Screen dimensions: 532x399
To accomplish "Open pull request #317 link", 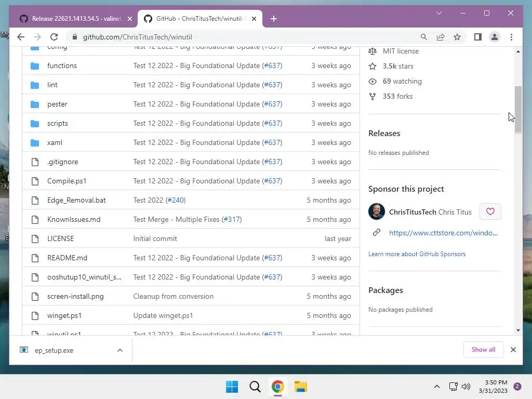I will (232, 220).
